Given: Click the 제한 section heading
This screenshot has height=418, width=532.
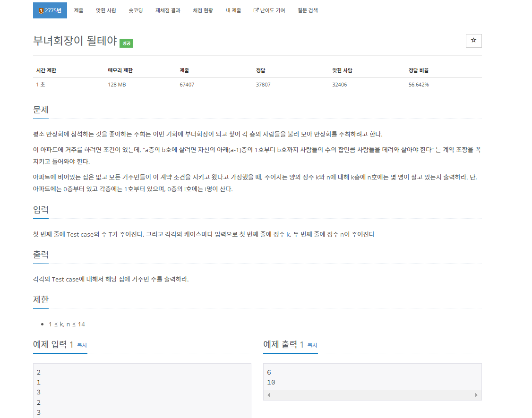Looking at the screenshot, I should coord(41,299).
